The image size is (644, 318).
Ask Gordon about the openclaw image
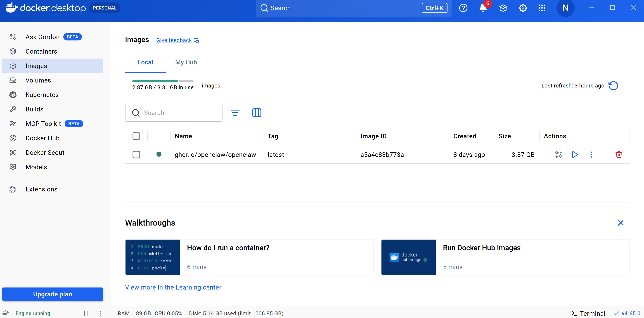tap(559, 155)
